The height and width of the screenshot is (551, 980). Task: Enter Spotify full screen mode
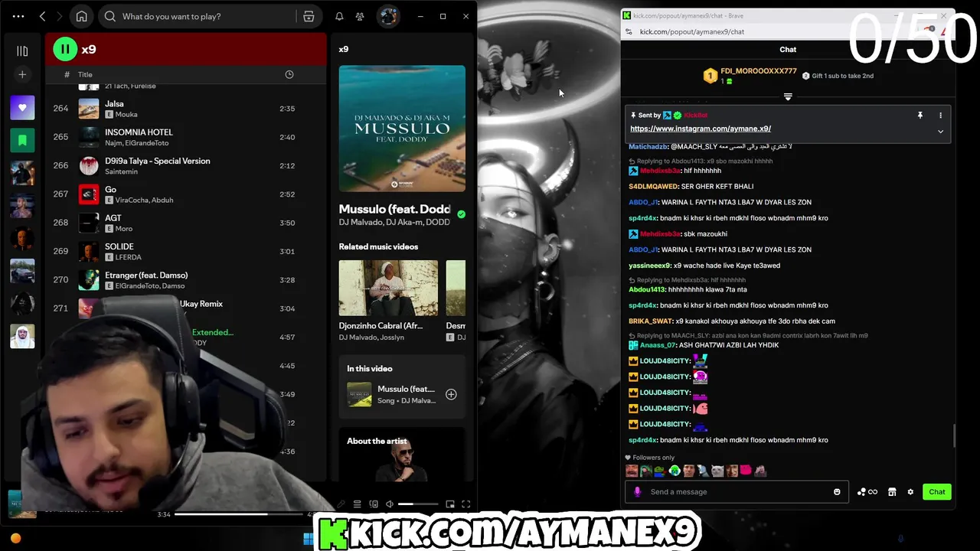(465, 504)
